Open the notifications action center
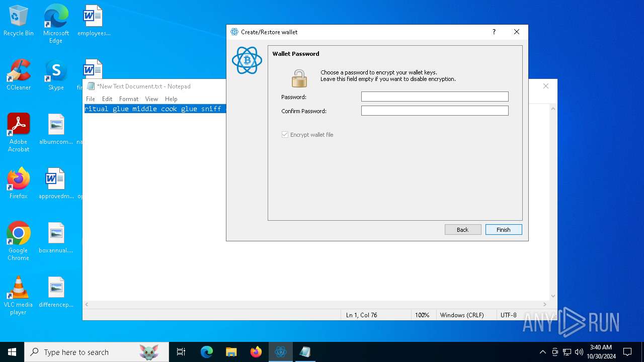 click(x=627, y=352)
